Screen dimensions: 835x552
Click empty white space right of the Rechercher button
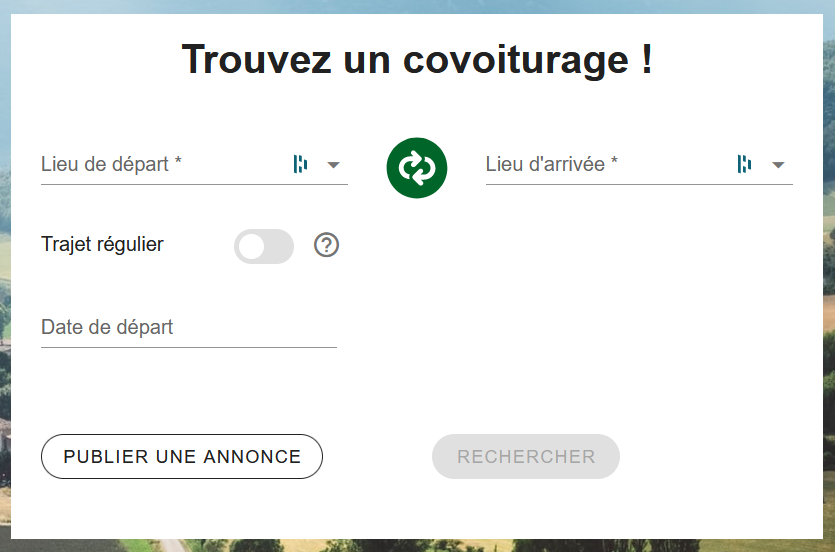pos(719,457)
